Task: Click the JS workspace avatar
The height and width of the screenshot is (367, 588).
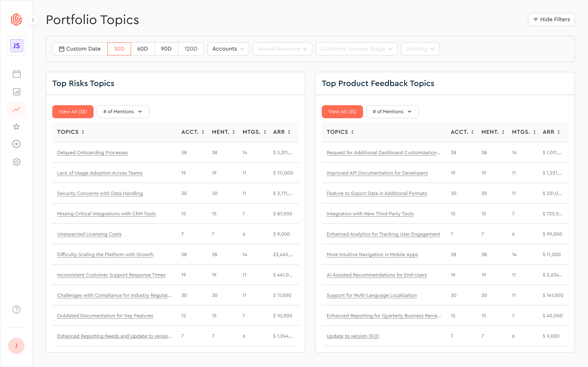Action: (x=17, y=46)
